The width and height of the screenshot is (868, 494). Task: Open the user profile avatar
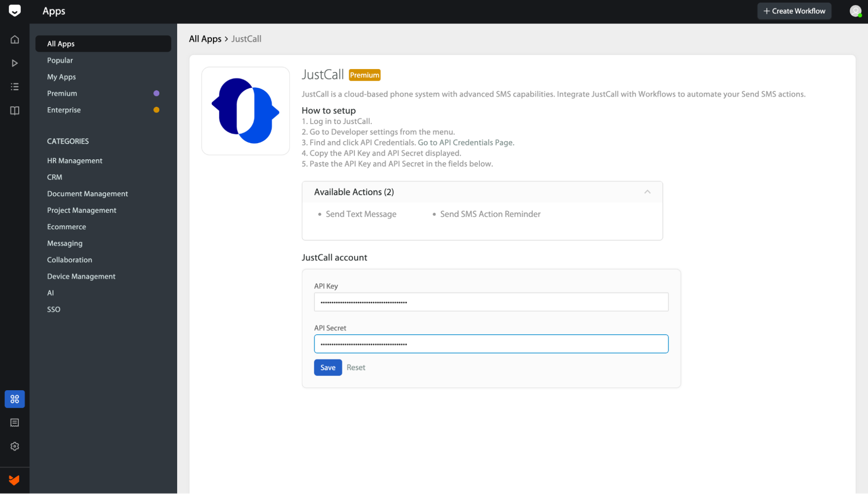pyautogui.click(x=855, y=11)
